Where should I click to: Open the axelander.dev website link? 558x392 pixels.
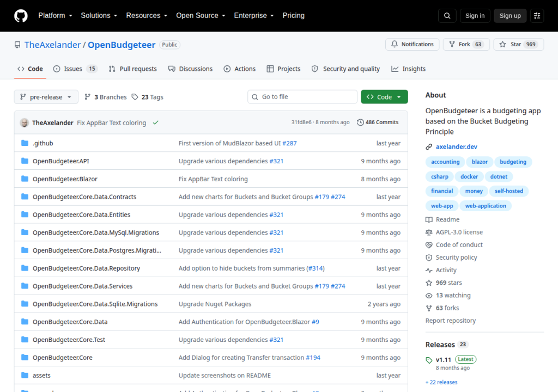click(x=456, y=146)
